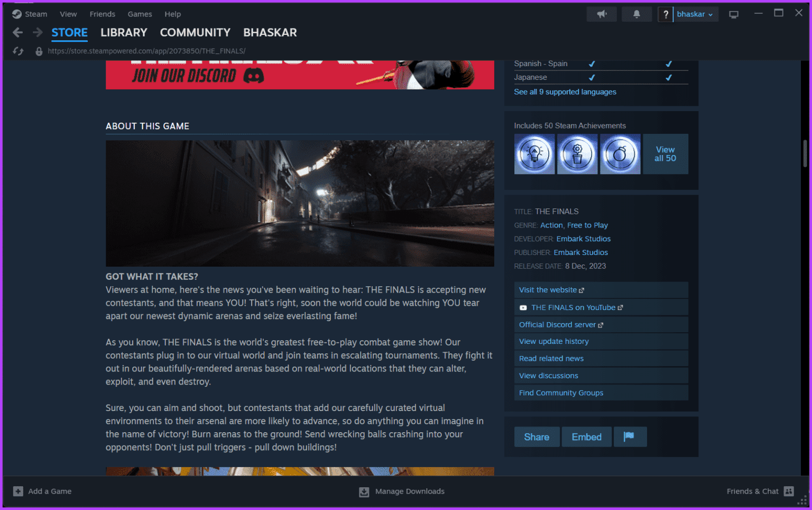Click Manage Downloads label
Screen dimensions: 812x510
[x=410, y=491]
